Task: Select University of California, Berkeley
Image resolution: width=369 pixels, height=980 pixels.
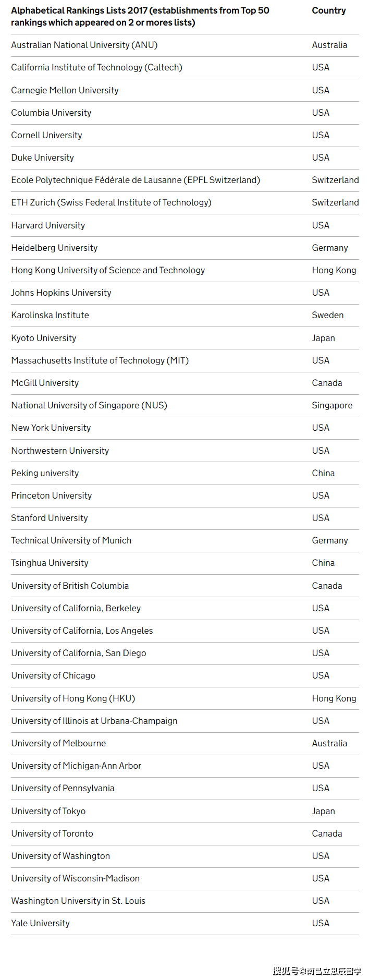Action: click(x=76, y=609)
